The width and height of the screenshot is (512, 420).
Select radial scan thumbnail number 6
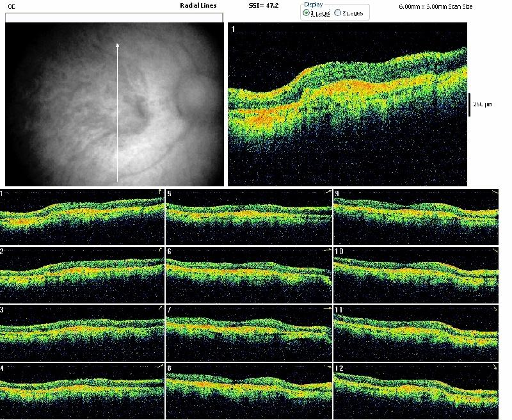point(248,273)
